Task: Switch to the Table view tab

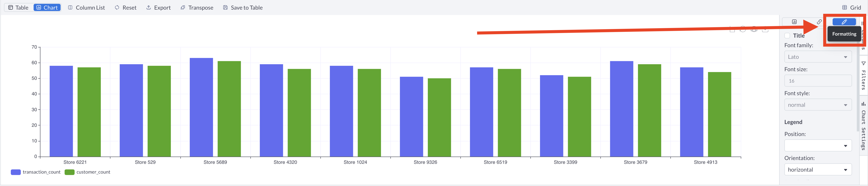Action: tap(19, 7)
